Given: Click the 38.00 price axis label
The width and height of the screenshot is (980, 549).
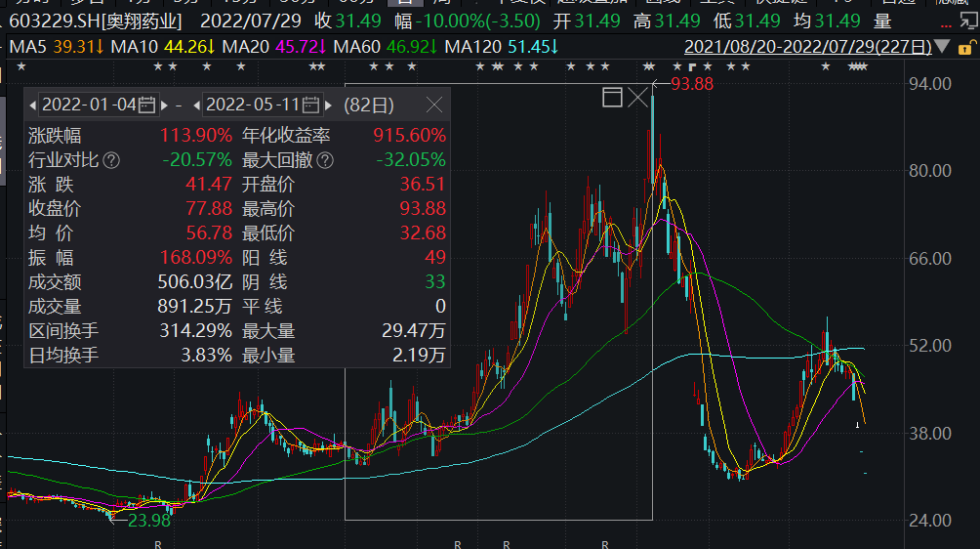Looking at the screenshot, I should pos(930,434).
